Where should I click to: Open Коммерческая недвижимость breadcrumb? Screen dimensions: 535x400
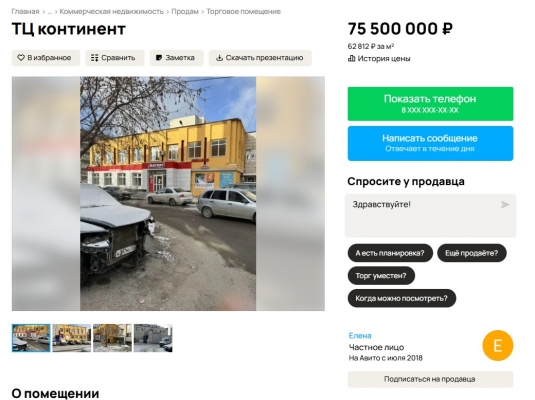[x=112, y=12]
